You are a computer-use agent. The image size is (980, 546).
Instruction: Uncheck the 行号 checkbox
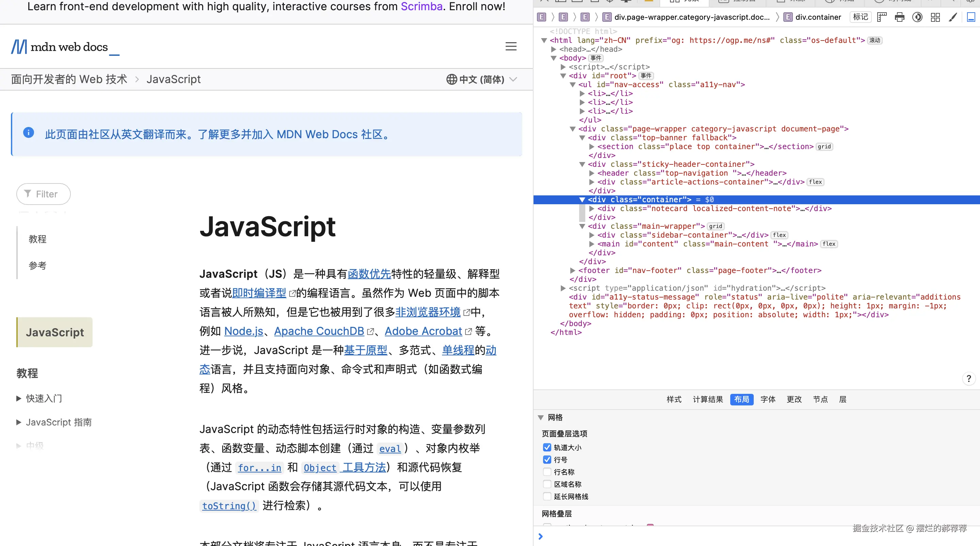click(547, 460)
